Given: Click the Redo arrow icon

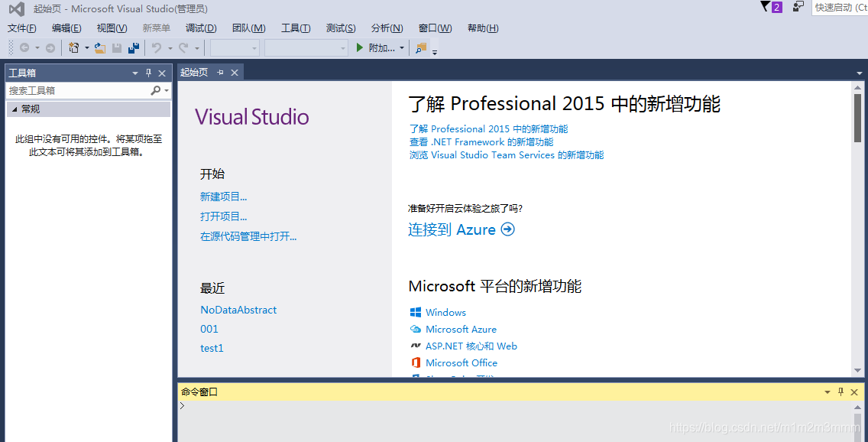Looking at the screenshot, I should 184,48.
